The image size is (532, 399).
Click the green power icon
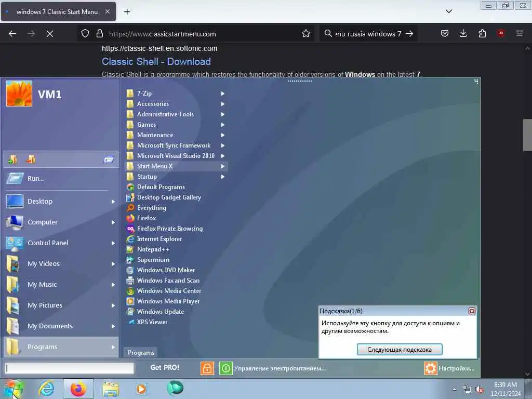coord(225,368)
